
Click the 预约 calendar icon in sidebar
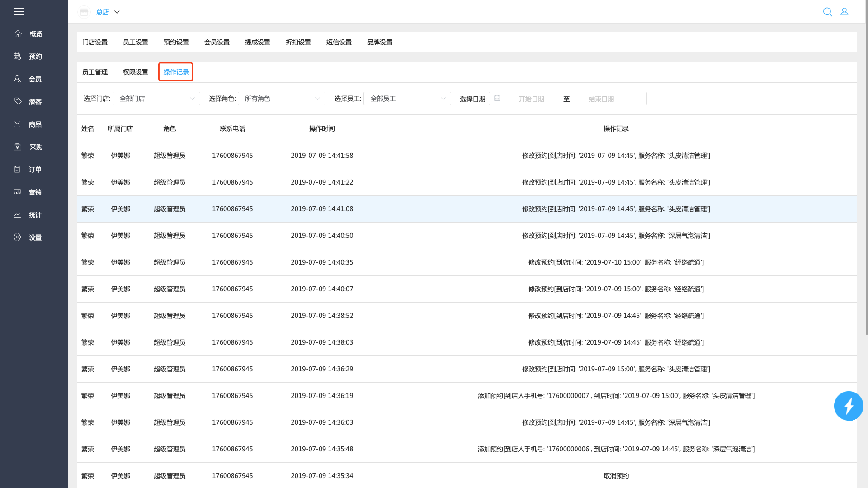(17, 56)
